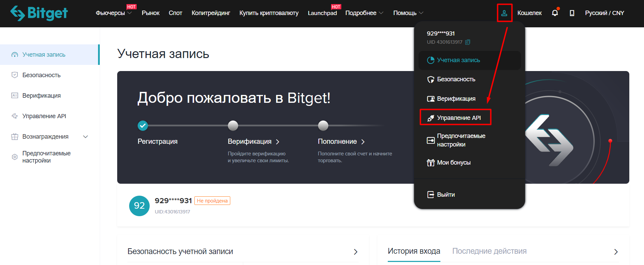Image resolution: width=644 pixels, height=265 pixels.
Task: Open Копитрейдинг in top navigation
Action: pos(211,13)
